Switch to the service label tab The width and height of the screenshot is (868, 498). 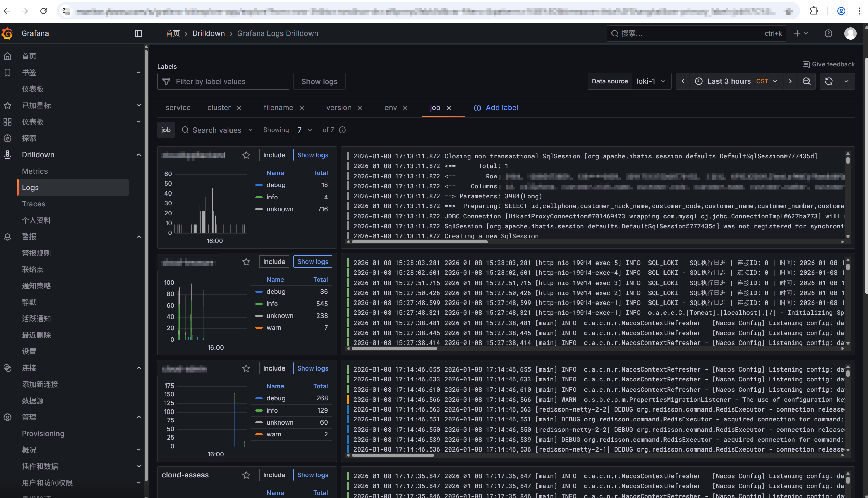tap(178, 108)
